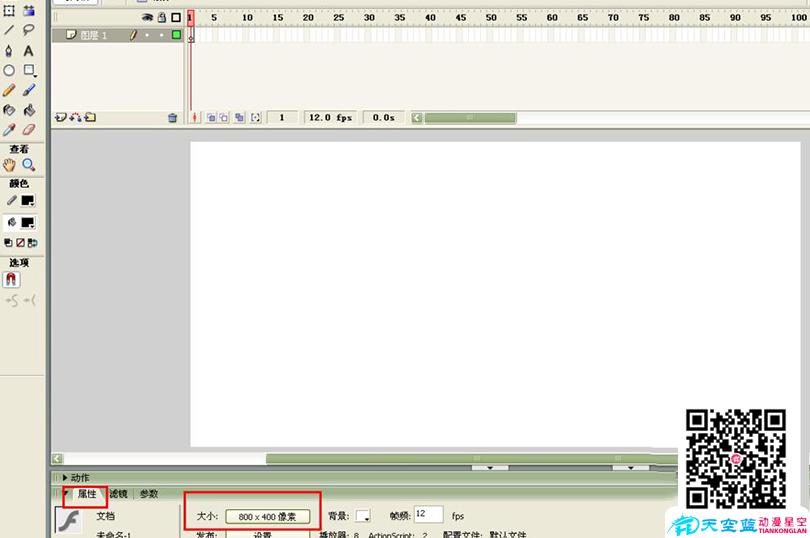Toggle the Onion Skin button
Screen dimensions: 810x538
click(211, 118)
